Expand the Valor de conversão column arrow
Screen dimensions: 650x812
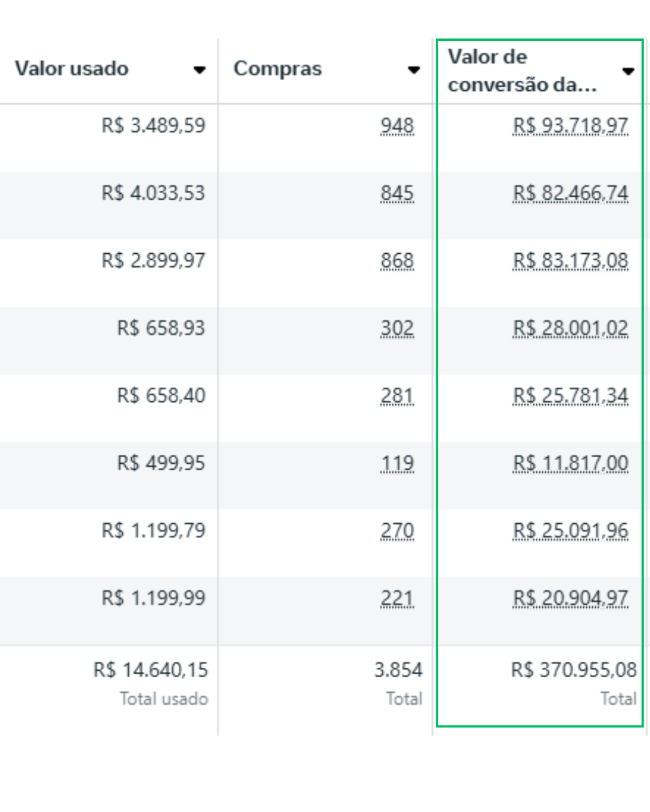(x=628, y=72)
